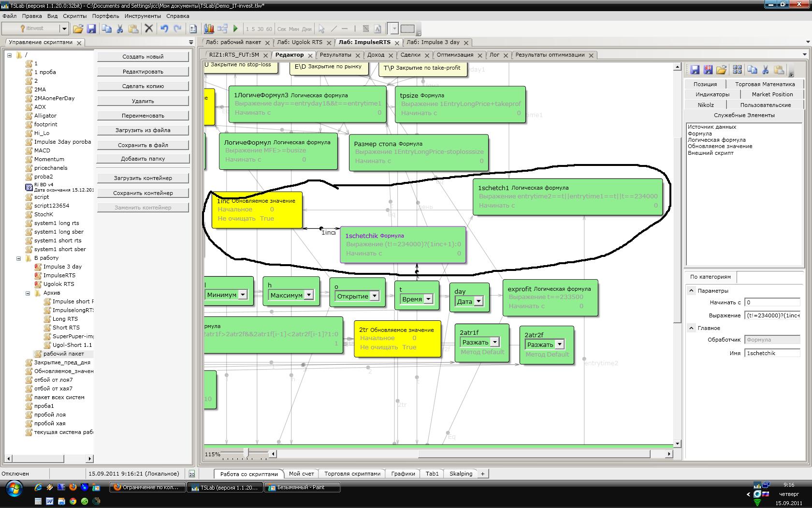Open the Время dropdown in block t
This screenshot has width=812, height=508.
428,299
